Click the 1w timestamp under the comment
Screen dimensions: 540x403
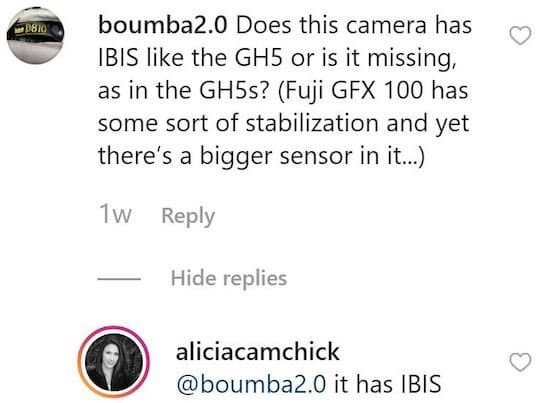click(x=115, y=214)
